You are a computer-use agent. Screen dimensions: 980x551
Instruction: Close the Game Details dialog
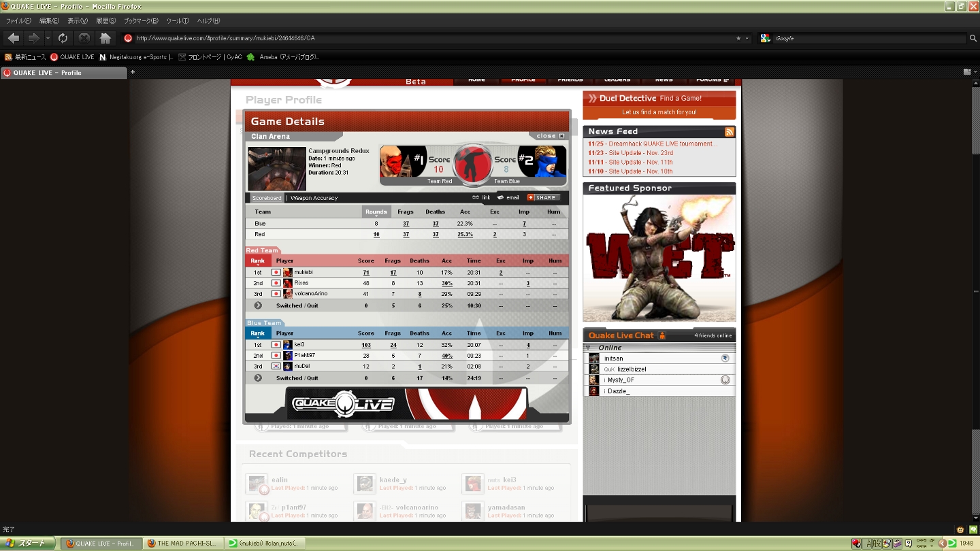[550, 136]
